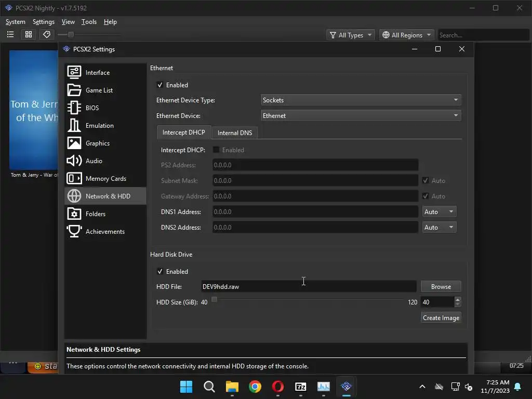Open the Settings menu
This screenshot has height=399, width=532.
click(44, 22)
